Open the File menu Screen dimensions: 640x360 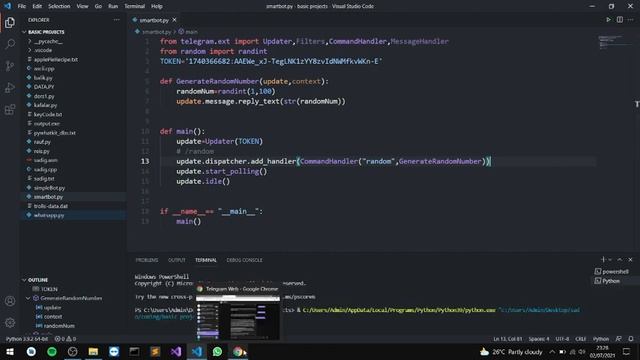(22, 6)
